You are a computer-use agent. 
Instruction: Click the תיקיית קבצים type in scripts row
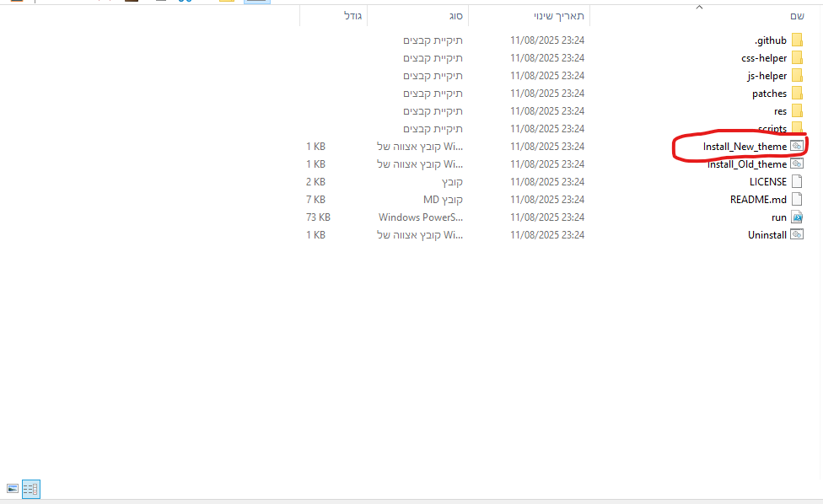pyautogui.click(x=433, y=128)
